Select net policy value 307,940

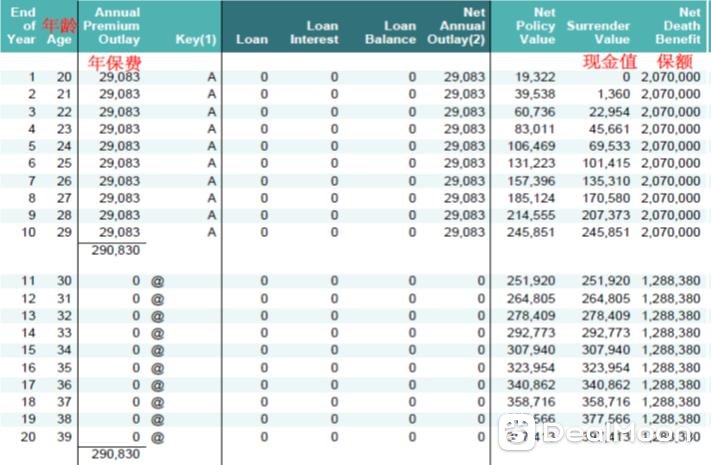531,350
